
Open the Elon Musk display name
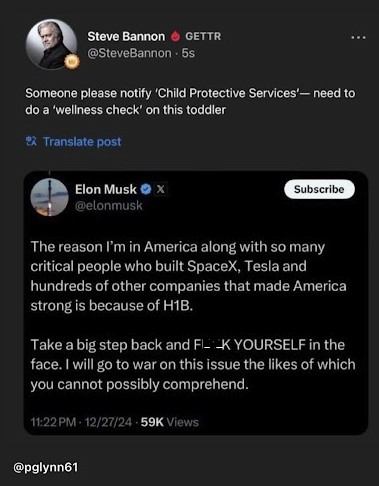(x=106, y=189)
